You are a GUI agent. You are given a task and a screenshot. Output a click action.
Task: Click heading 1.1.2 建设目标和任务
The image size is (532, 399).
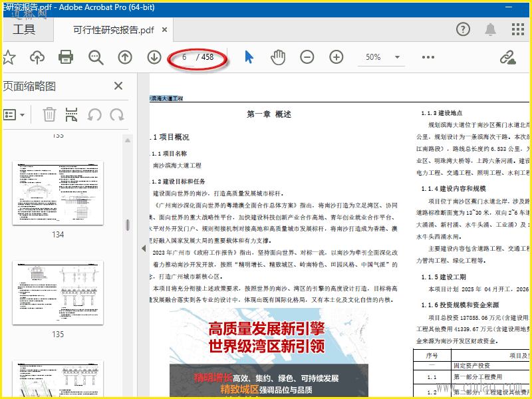(x=178, y=182)
